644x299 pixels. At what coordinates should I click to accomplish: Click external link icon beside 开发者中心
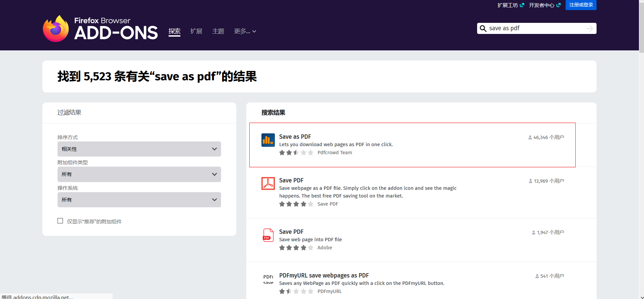coord(559,5)
